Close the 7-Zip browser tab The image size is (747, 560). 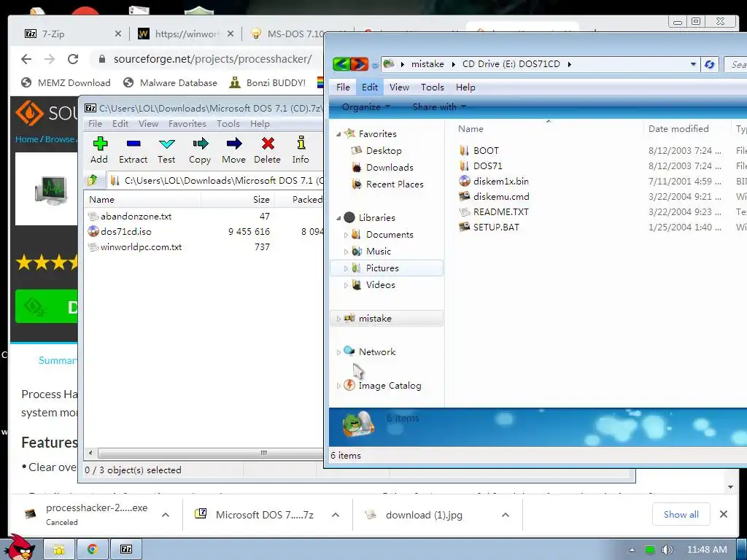coord(118,34)
